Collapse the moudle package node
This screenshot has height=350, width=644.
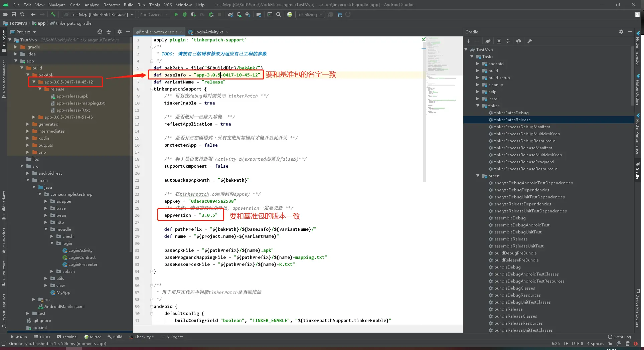click(x=46, y=229)
